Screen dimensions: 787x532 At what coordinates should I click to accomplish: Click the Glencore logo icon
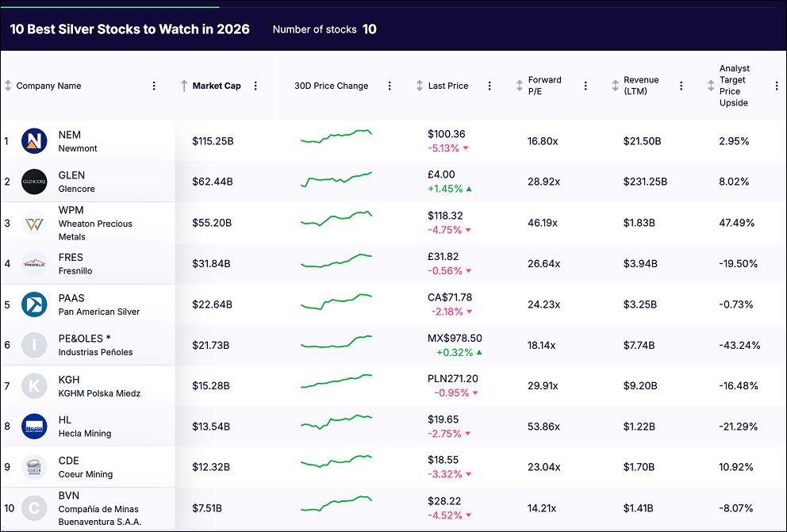tap(34, 182)
